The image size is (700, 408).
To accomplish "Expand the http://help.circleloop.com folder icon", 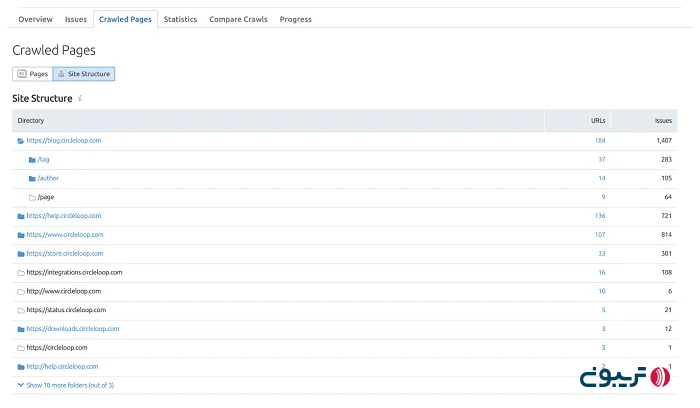I will [21, 367].
